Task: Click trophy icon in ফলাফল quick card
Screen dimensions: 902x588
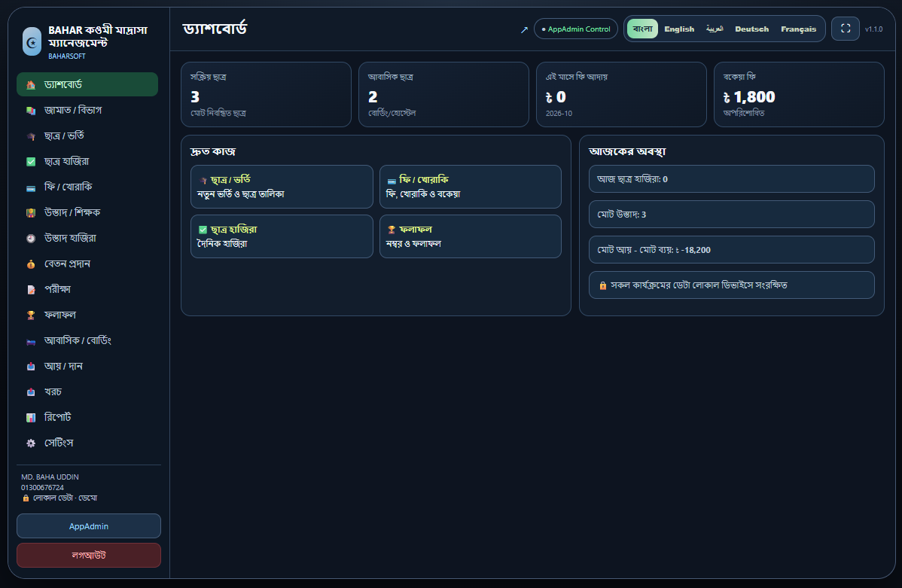Action: click(x=392, y=230)
